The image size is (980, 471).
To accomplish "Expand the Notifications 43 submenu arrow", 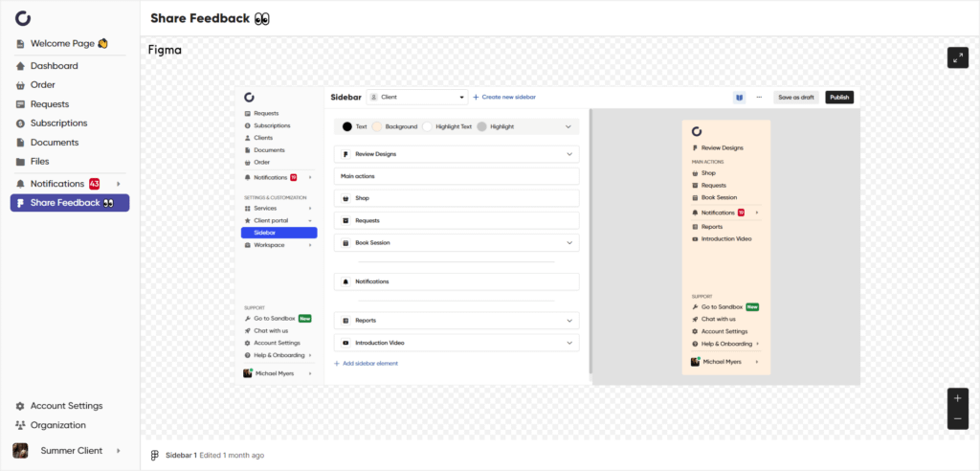I will [118, 184].
